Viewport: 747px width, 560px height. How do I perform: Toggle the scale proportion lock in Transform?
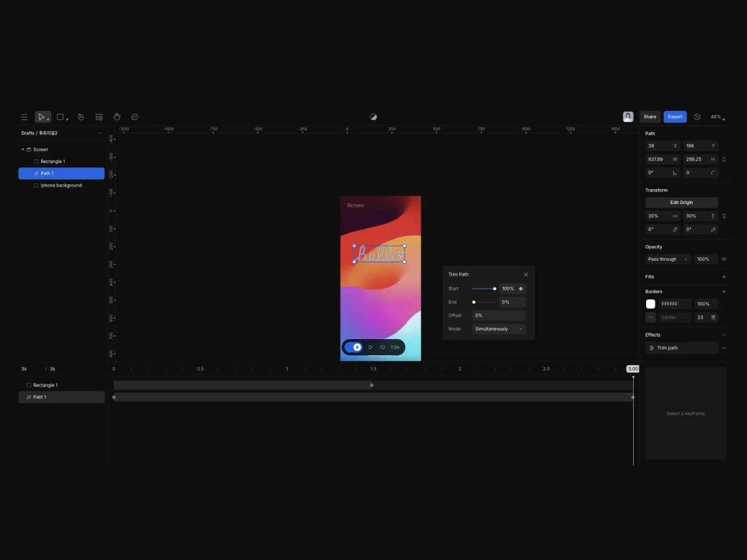click(724, 216)
